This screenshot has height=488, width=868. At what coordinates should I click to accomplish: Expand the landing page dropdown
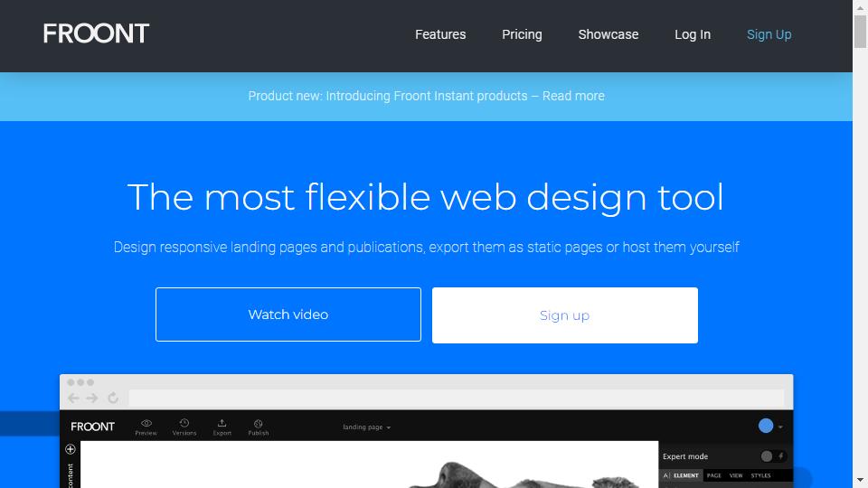tap(366, 427)
